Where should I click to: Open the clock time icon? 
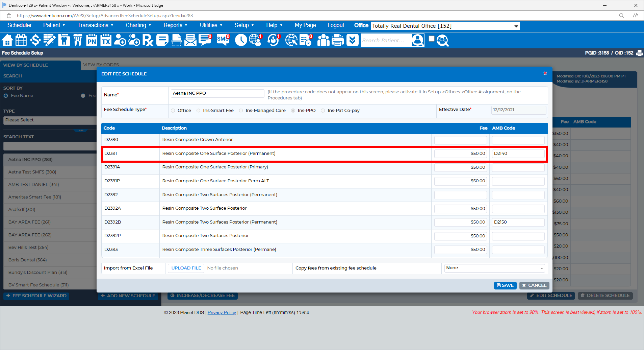point(241,40)
